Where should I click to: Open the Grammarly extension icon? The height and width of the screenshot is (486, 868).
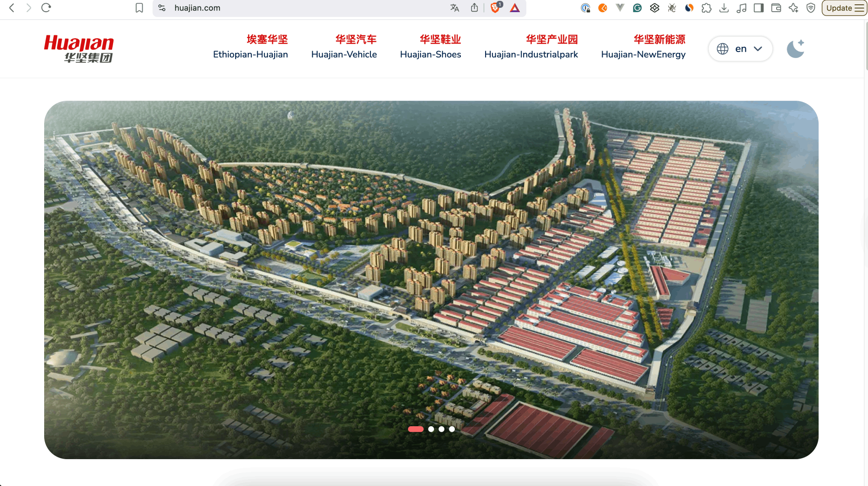[637, 8]
